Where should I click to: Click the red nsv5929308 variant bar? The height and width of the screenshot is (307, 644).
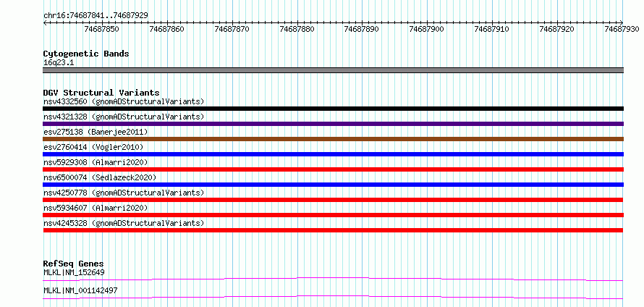(x=333, y=169)
